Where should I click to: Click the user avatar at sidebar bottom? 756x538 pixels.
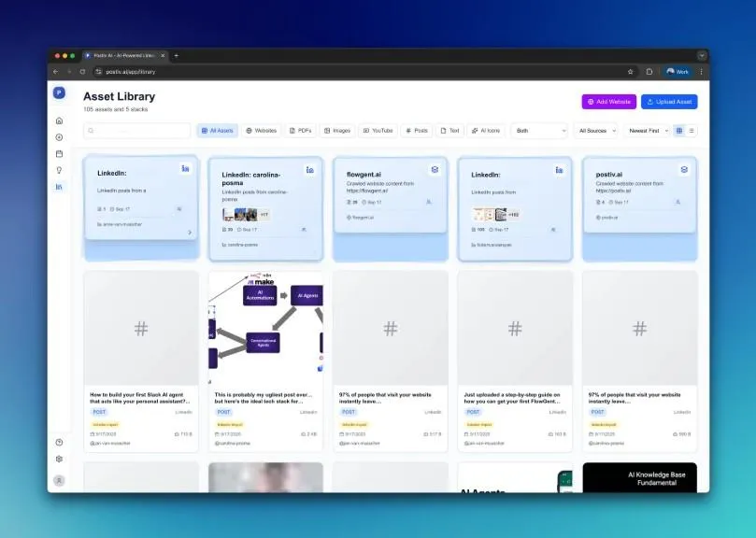point(59,481)
